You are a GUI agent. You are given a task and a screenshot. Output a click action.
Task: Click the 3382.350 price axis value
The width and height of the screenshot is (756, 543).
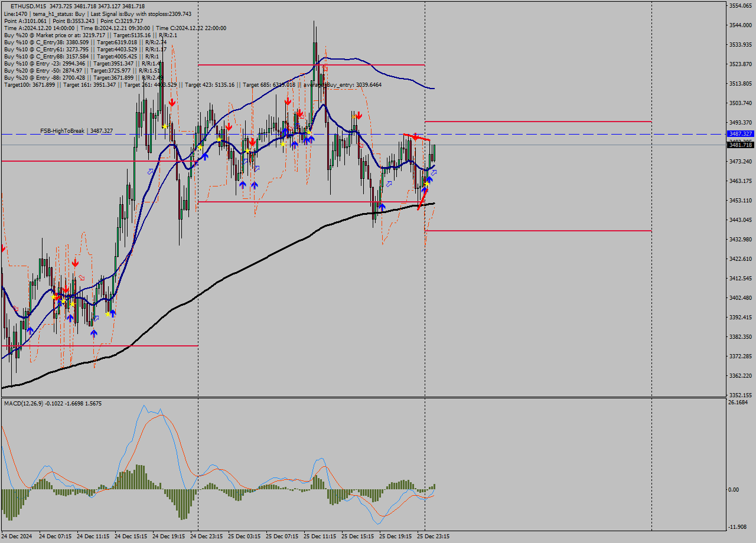(x=741, y=336)
